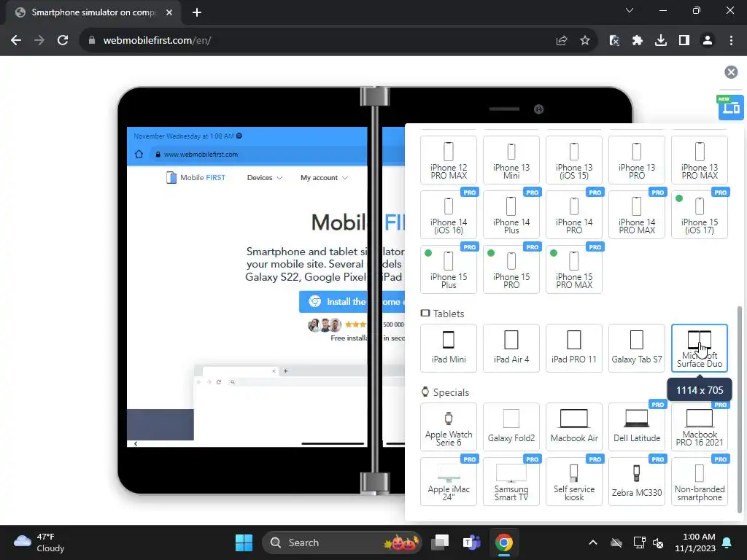Select the Self service kiosk device
Viewport: 747px width, 560px height.
[x=574, y=481]
